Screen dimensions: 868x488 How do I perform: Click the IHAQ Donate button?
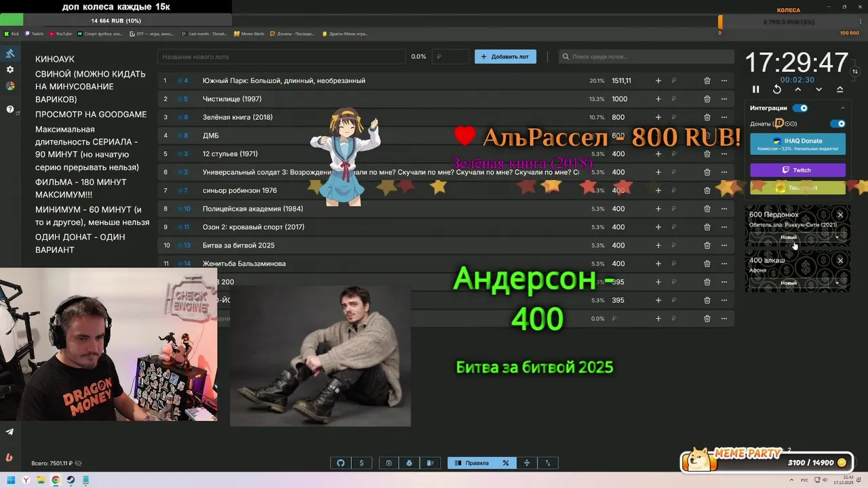[797, 144]
